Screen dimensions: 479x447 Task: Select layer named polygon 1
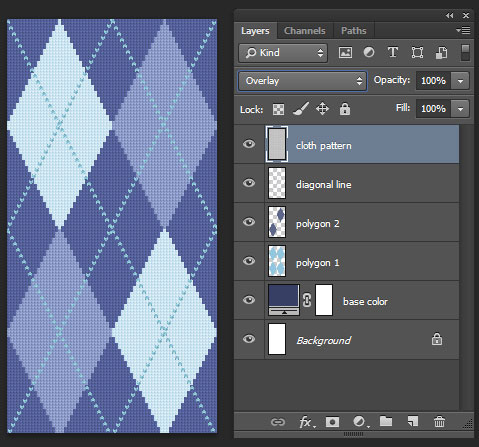click(318, 263)
